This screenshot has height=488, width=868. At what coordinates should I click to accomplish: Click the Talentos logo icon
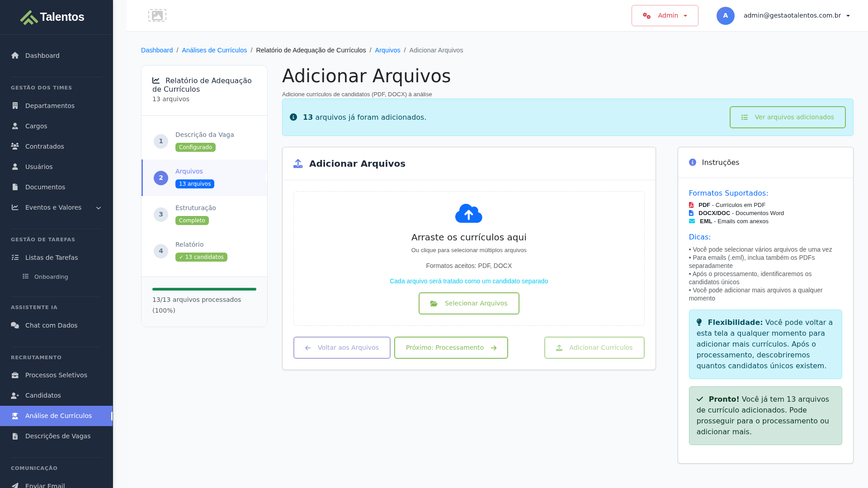(x=29, y=17)
